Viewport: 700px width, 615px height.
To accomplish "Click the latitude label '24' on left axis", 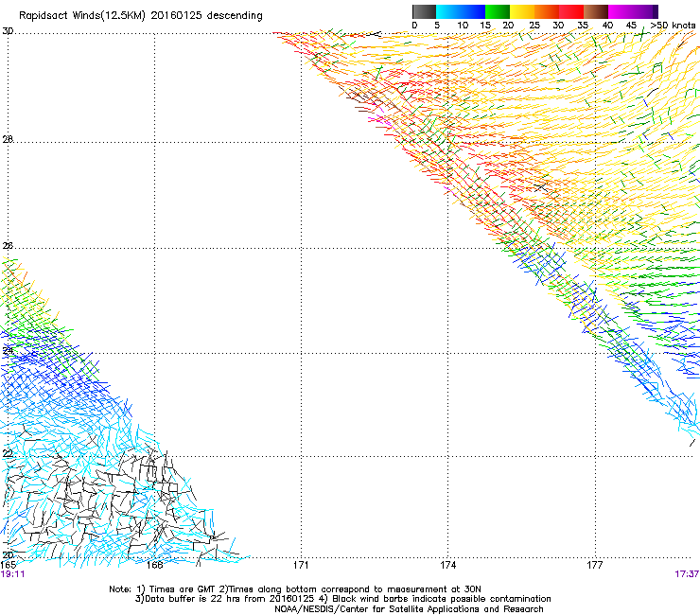I will pos(8,351).
